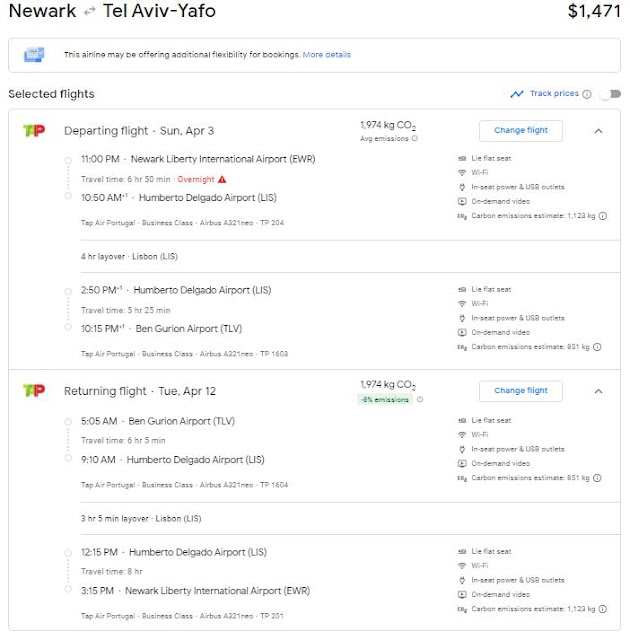
Task: Change the returning flight
Action: click(x=520, y=391)
